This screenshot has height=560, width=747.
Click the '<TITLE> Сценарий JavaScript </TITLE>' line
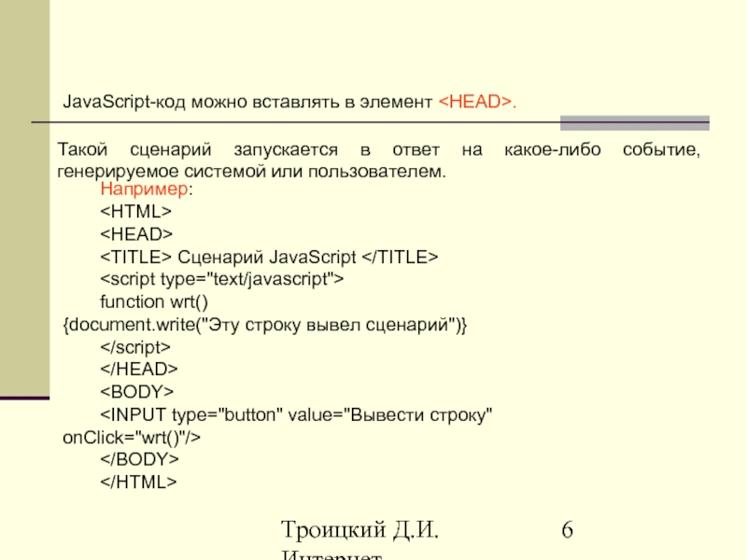pyautogui.click(x=269, y=258)
